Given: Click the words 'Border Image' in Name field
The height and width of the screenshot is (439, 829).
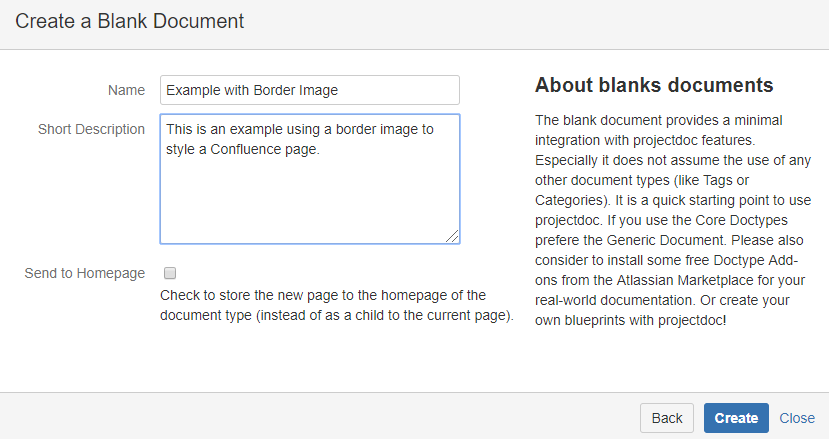Looking at the screenshot, I should pos(297,90).
